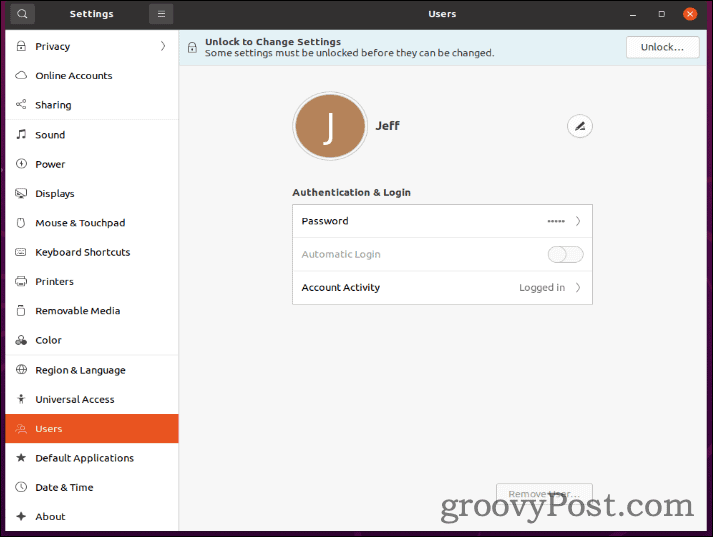
Task: Open Keyboard Shortcuts settings
Action: click(x=82, y=252)
